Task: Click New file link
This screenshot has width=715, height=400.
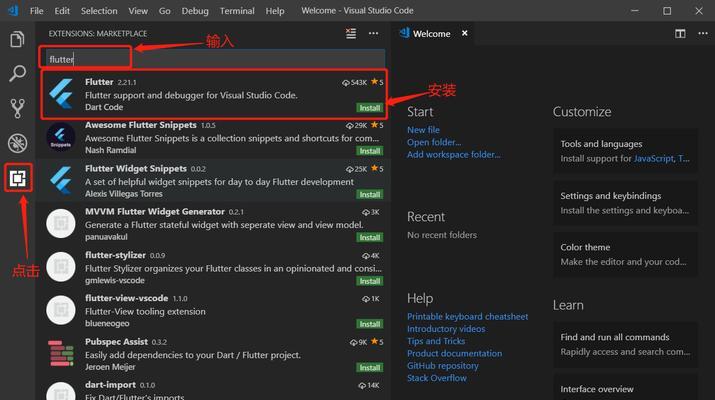Action: 423,130
